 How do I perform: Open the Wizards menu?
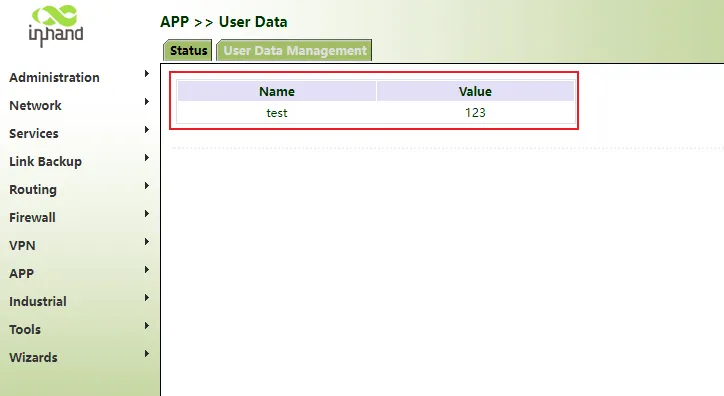pos(33,358)
